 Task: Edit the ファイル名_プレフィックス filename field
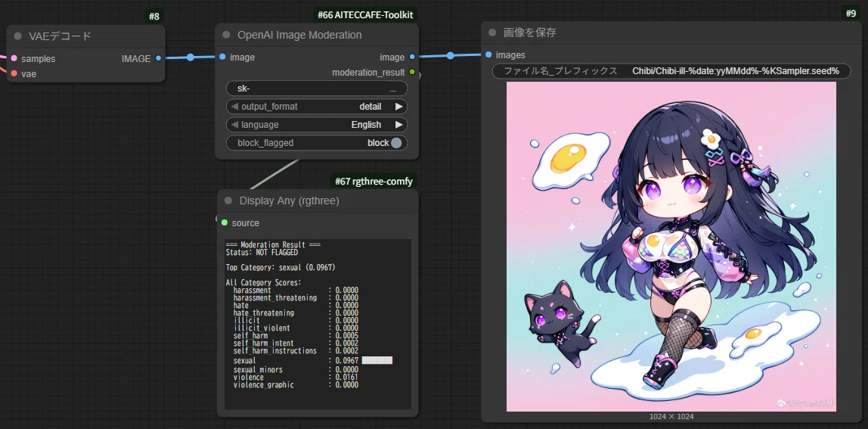pyautogui.click(x=671, y=71)
